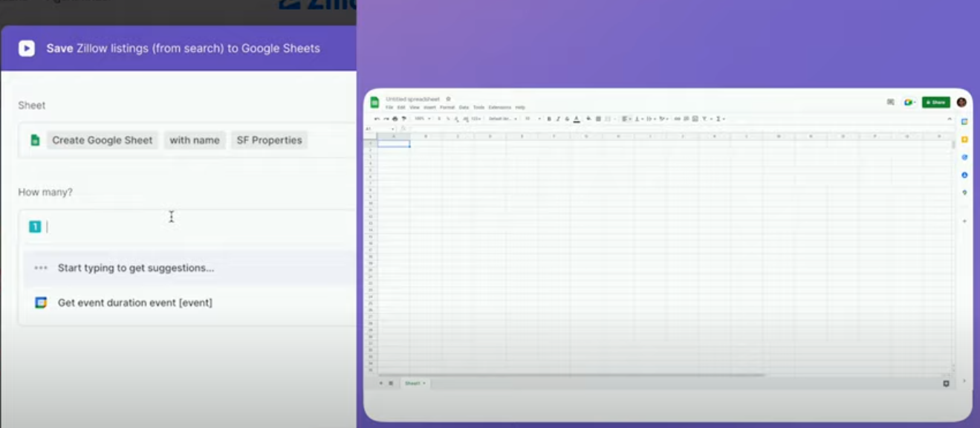Choose 'Get event duration event [event]' suggestion
Image resolution: width=980 pixels, height=428 pixels.
pyautogui.click(x=189, y=302)
